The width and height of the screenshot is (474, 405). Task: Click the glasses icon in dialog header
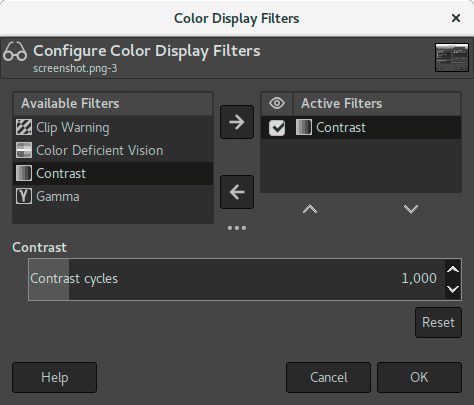pos(15,52)
